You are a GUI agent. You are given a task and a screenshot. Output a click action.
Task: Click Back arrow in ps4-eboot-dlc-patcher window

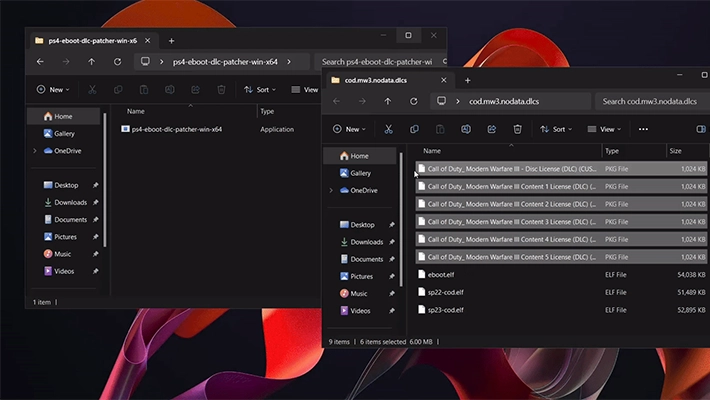pos(40,62)
